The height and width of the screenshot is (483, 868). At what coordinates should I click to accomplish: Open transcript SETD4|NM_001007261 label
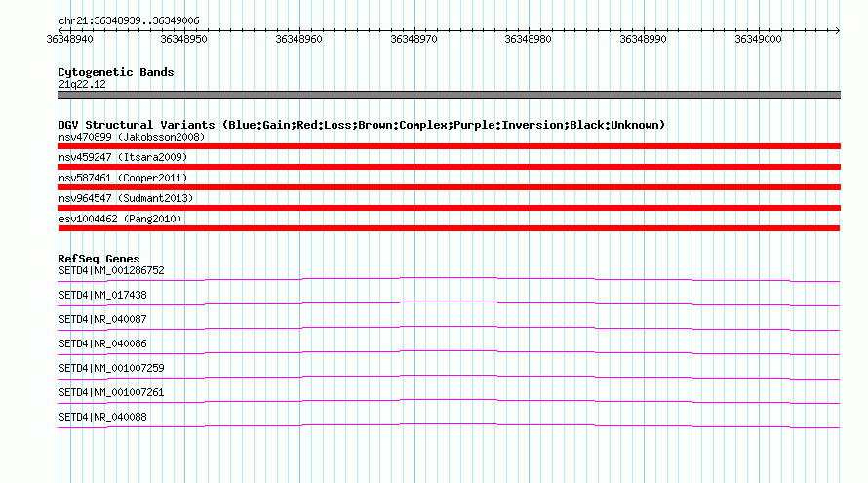click(x=111, y=392)
